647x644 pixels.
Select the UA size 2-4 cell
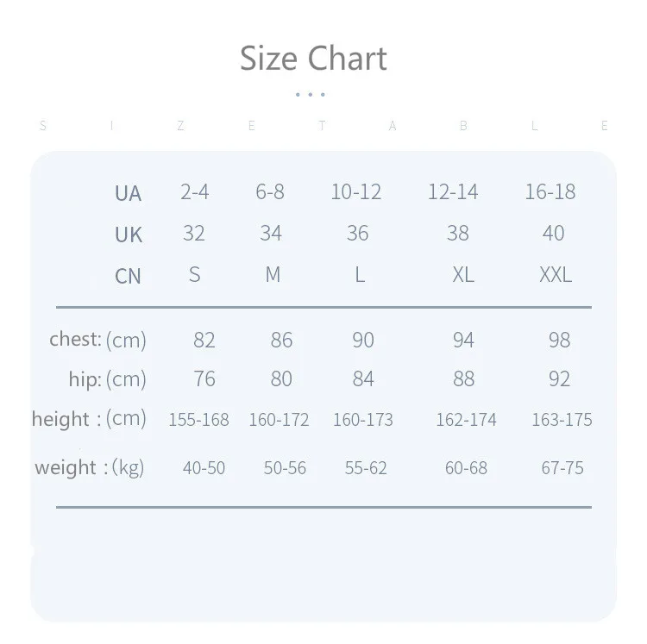pyautogui.click(x=195, y=191)
